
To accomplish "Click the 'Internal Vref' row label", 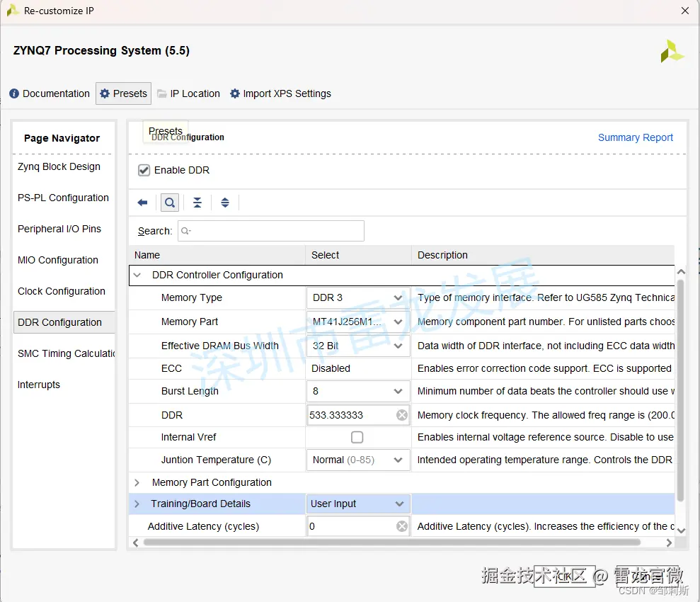I will click(188, 437).
